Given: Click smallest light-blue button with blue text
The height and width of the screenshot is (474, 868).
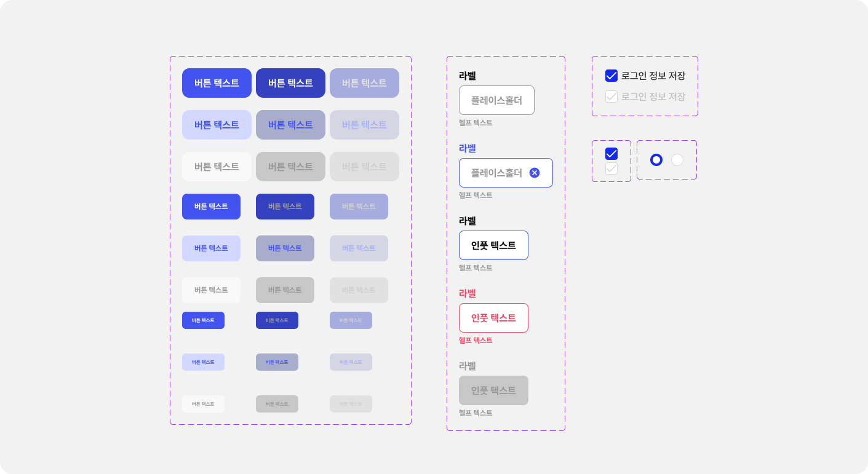Looking at the screenshot, I should pos(203,362).
